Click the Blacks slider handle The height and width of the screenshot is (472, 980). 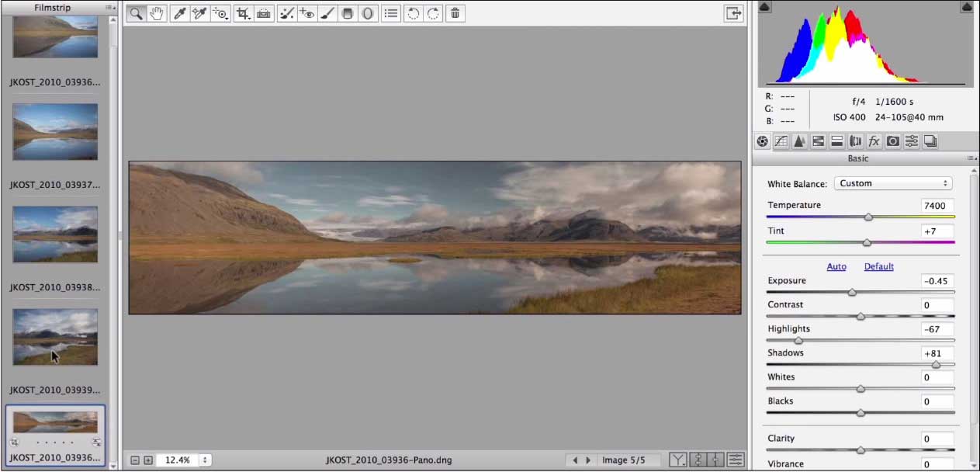861,413
